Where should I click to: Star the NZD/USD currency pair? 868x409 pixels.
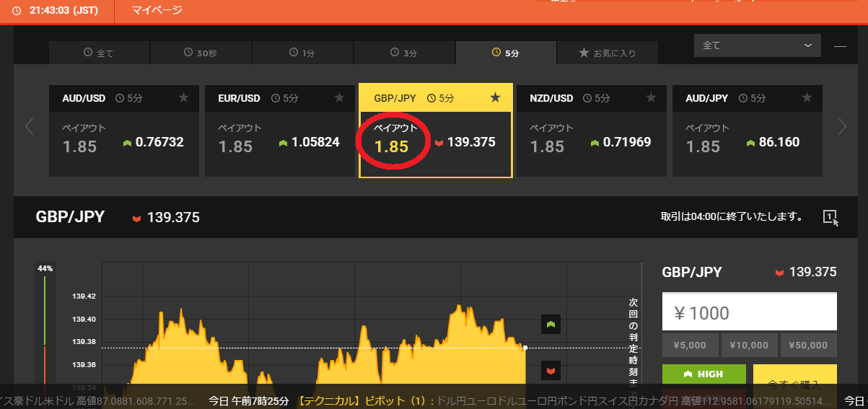[651, 98]
